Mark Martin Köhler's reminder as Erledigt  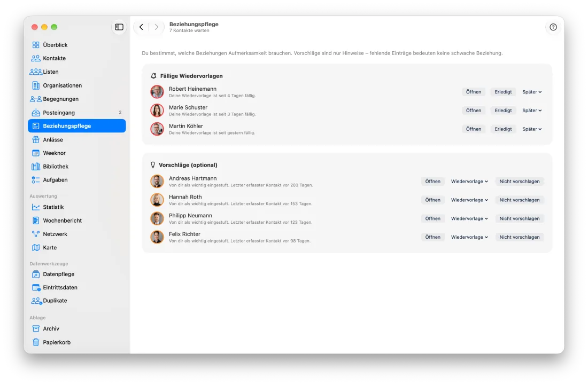[x=503, y=129]
